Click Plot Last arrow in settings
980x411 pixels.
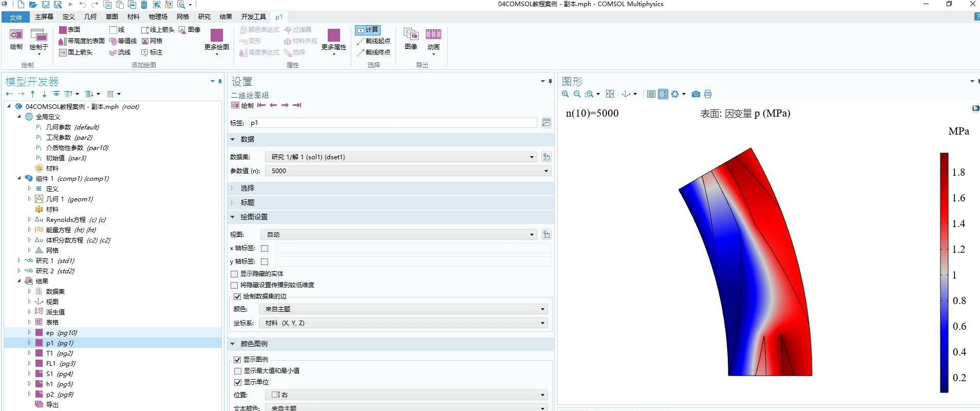click(x=297, y=105)
